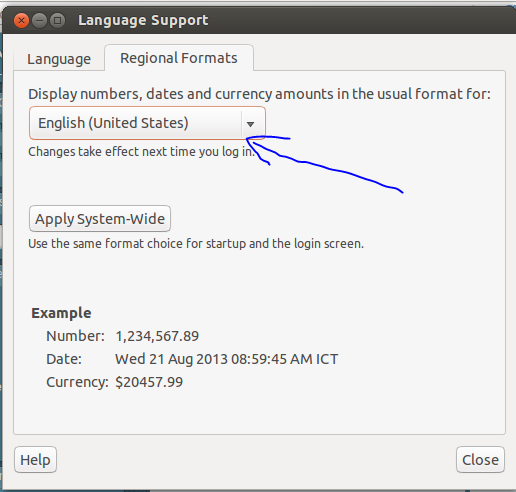Screen dimensions: 516x492
Task: Close the Language Support window via red button
Action: click(21, 21)
